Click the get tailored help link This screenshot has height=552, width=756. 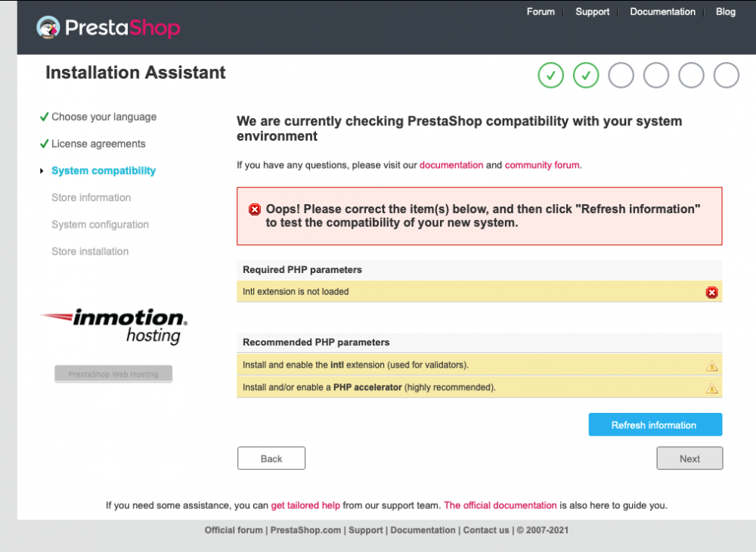(305, 505)
